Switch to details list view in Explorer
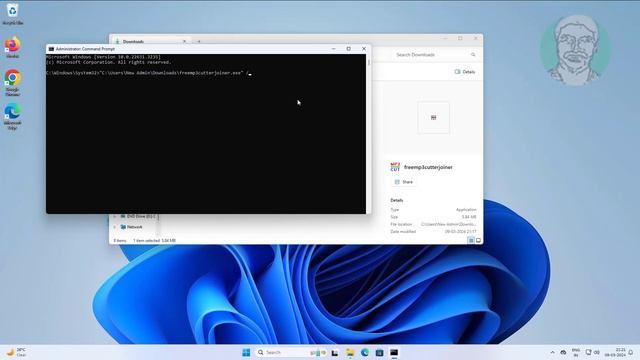This screenshot has width=640, height=360. 471,240
